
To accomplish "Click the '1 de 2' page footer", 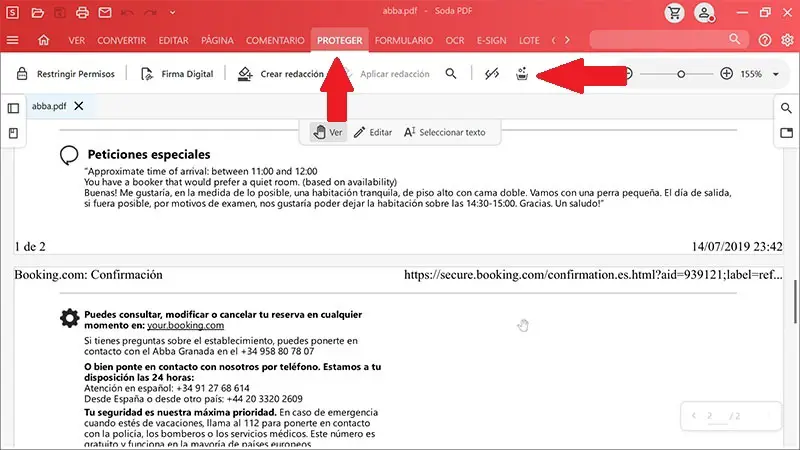I will pos(30,247).
